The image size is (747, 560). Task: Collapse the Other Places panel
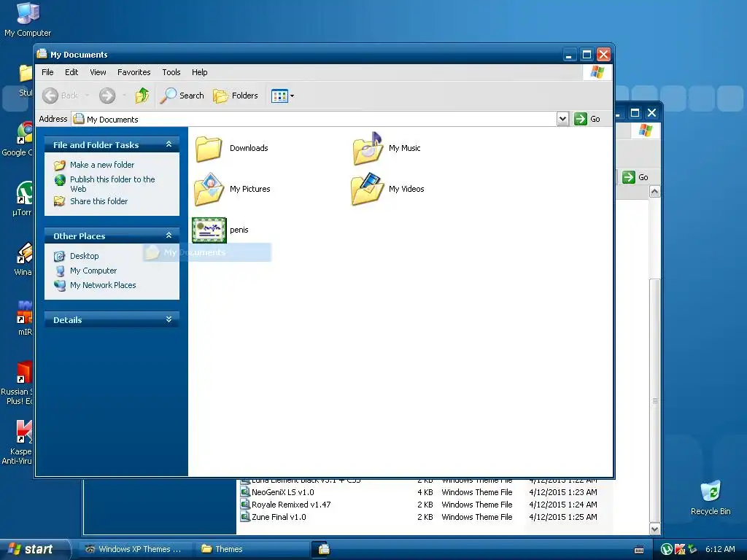(x=169, y=236)
